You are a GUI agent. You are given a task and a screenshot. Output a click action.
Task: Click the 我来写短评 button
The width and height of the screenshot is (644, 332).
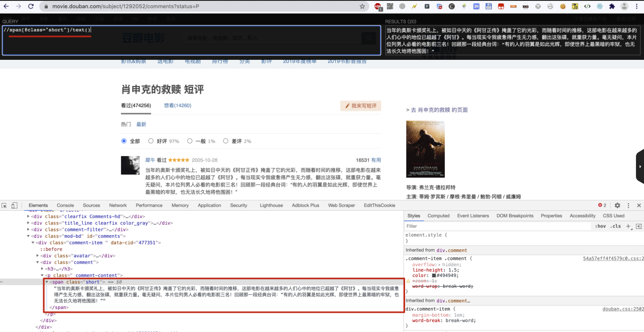pos(361,106)
